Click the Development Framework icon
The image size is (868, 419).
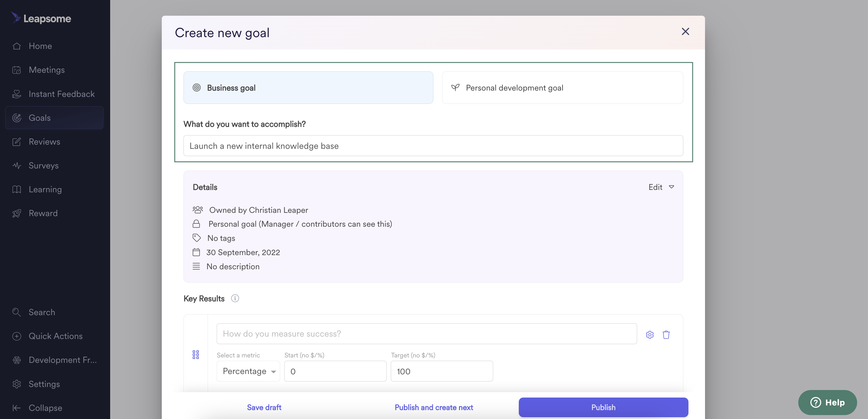click(17, 360)
